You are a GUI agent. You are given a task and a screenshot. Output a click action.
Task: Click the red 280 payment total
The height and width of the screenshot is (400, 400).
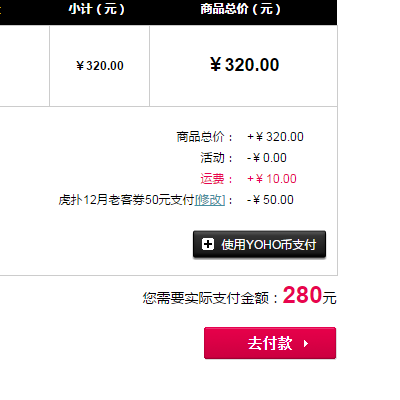(302, 295)
